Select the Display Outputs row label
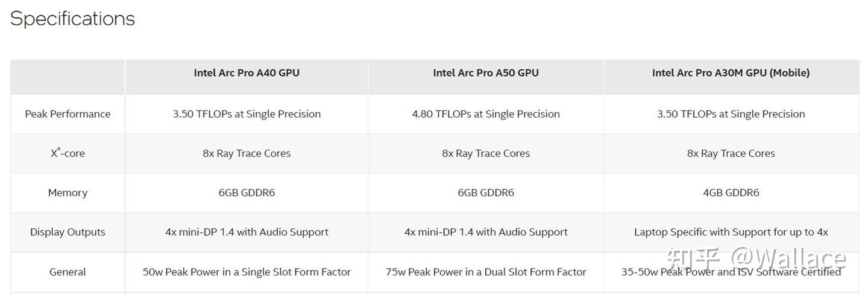 (68, 232)
